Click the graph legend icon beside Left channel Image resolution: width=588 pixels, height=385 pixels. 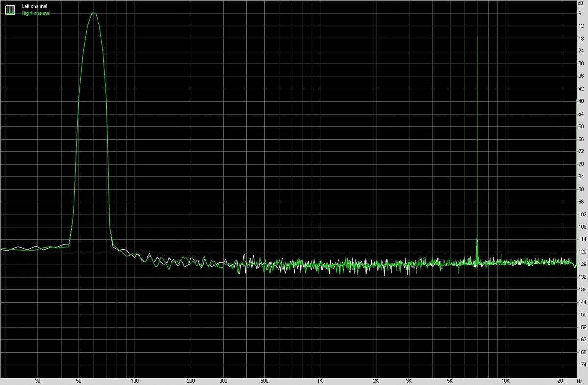point(10,9)
